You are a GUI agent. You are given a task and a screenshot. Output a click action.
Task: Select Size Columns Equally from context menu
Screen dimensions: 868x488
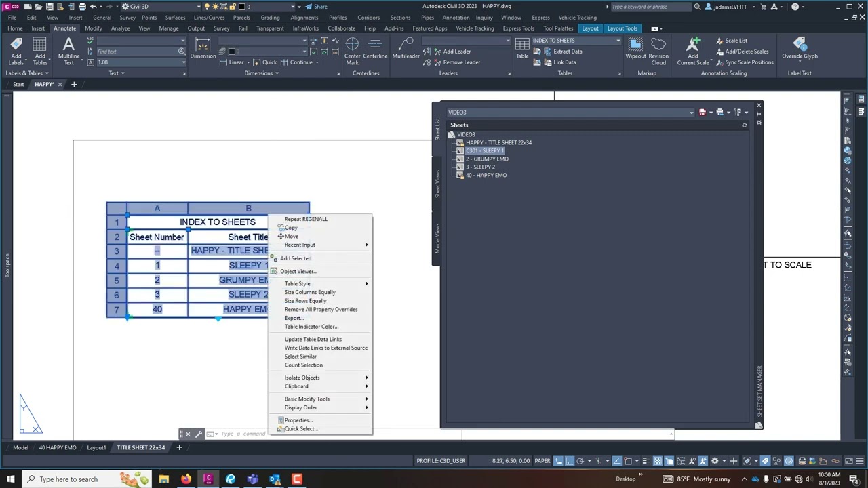click(310, 293)
